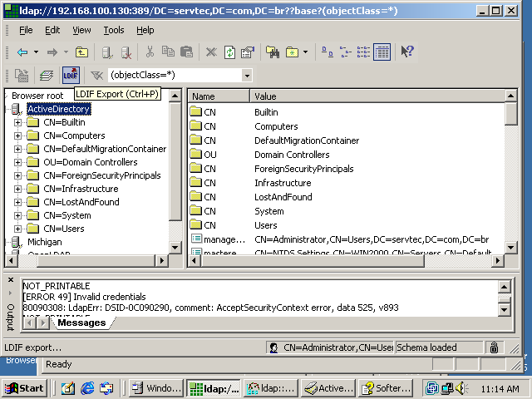This screenshot has width=532, height=399.
Task: Click the volume speaker tray icon
Action: click(x=461, y=388)
